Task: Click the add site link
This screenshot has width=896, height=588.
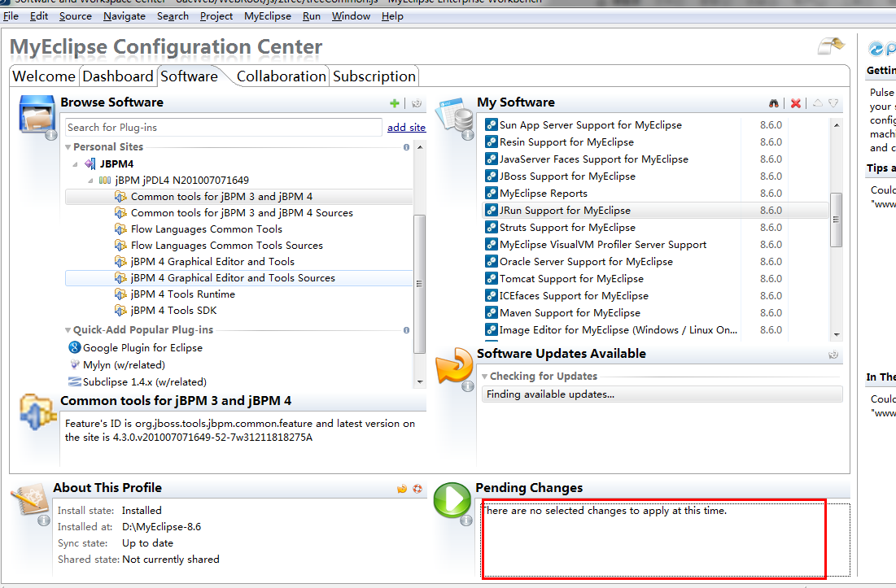Action: [406, 128]
